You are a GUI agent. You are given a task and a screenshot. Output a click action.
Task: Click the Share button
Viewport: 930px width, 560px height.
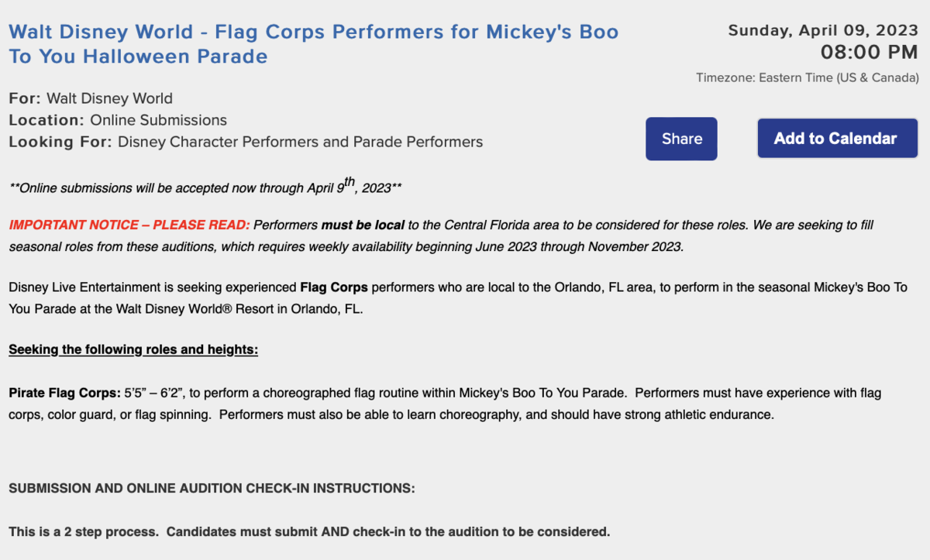(681, 139)
